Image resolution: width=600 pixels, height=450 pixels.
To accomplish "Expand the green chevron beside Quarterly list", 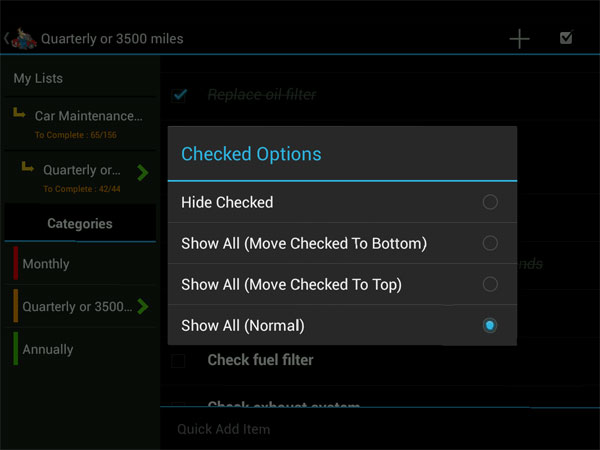I will tap(143, 172).
